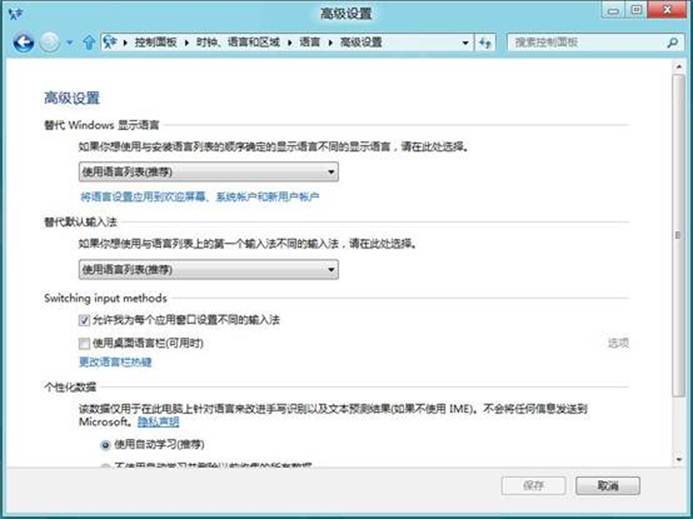Click the 选项 link beside the language bar option
This screenshot has height=519, width=693.
pos(618,343)
